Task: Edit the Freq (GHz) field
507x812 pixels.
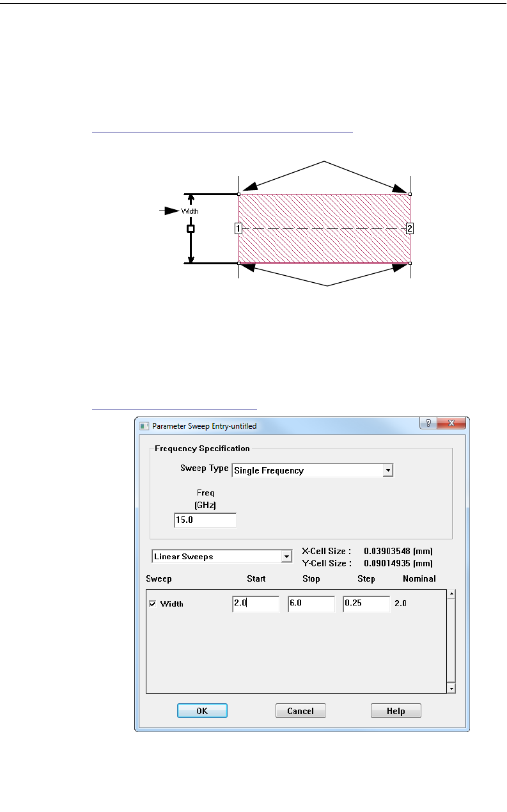Action: click(205, 520)
